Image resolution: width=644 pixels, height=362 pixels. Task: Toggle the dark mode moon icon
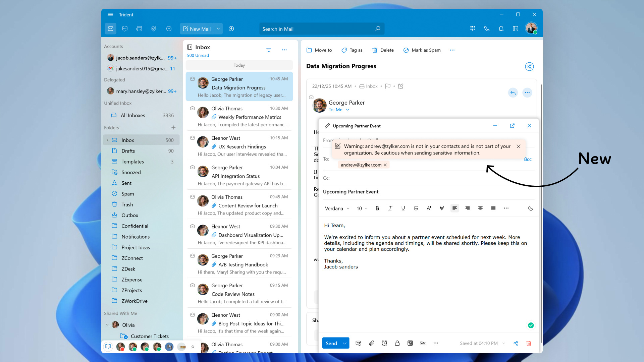coord(531,208)
